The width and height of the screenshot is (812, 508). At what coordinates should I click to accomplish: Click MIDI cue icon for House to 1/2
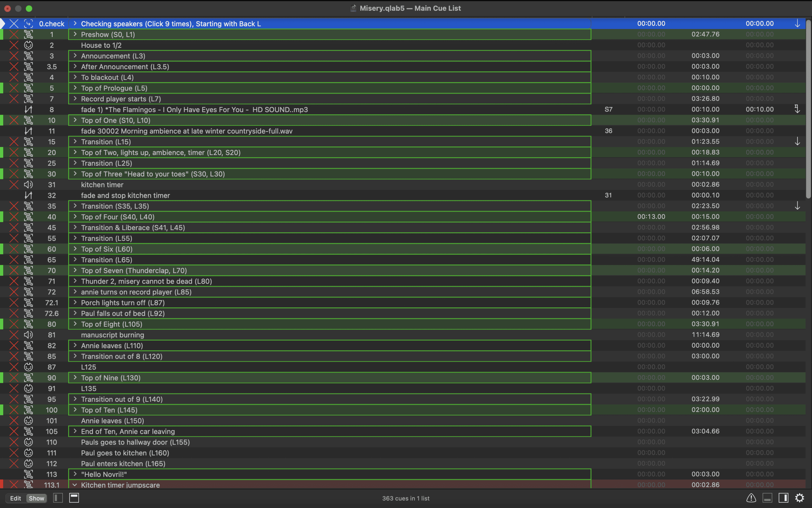coord(29,45)
